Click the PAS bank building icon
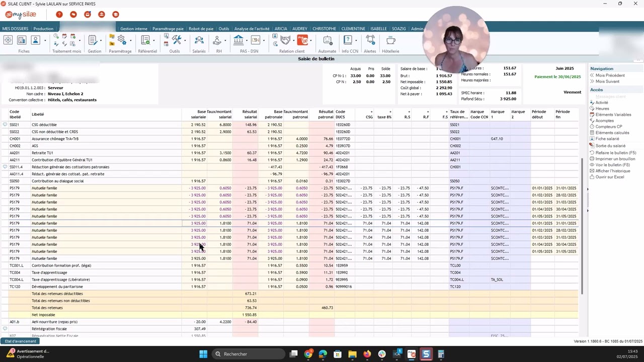 (x=238, y=40)
